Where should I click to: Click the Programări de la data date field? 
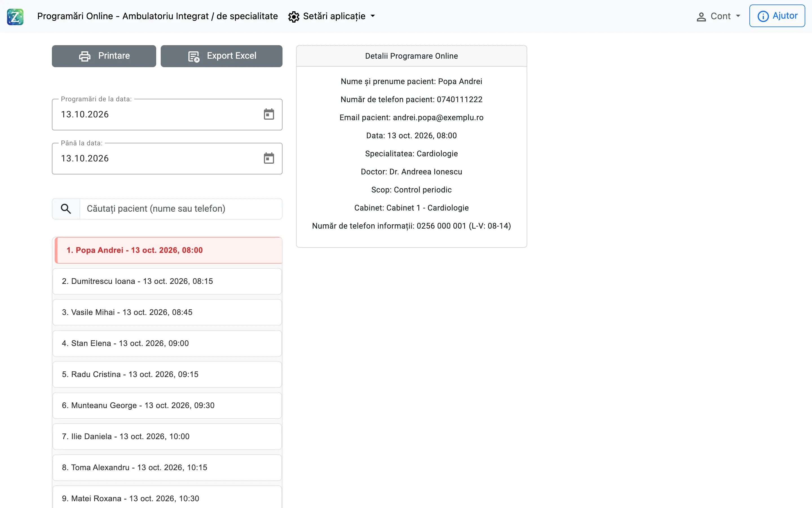[x=167, y=115]
